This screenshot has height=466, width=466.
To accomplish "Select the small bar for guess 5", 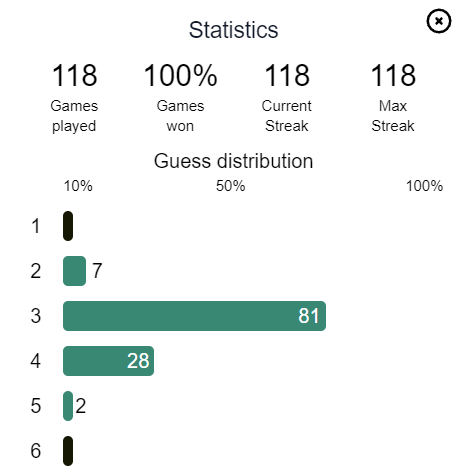I will (68, 406).
